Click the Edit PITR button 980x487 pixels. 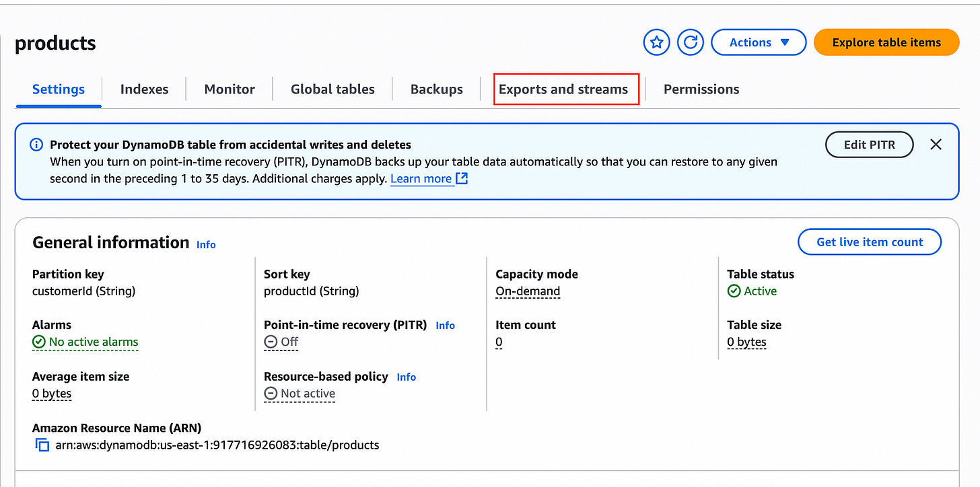[x=870, y=145]
